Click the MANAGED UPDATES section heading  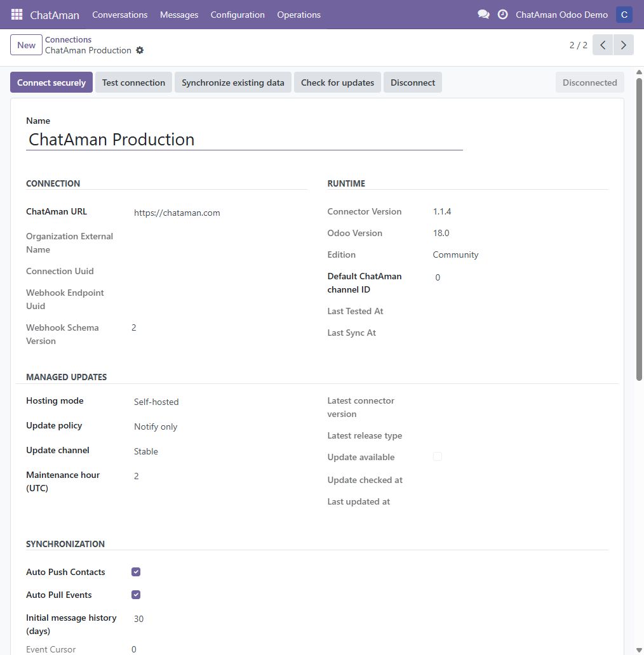tap(67, 377)
